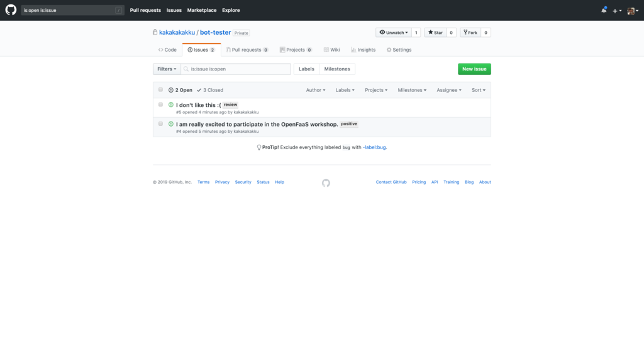The height and width of the screenshot is (352, 644).
Task: Click the open issue icon for issue #4
Action: (171, 124)
